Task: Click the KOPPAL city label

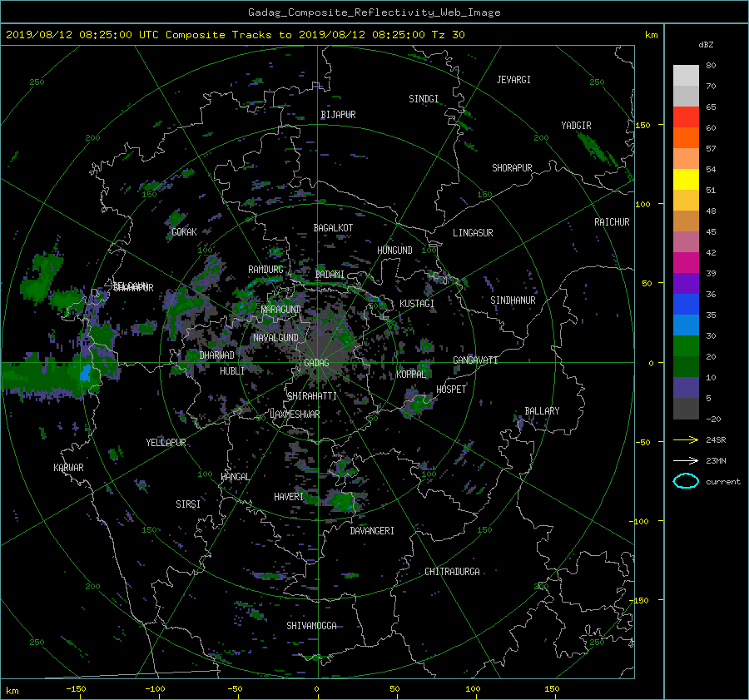Action: 411,375
